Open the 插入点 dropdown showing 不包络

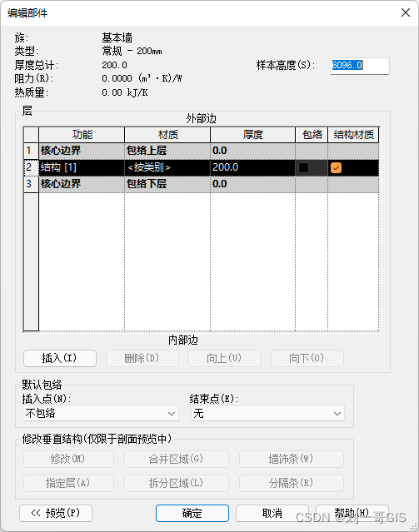(101, 413)
